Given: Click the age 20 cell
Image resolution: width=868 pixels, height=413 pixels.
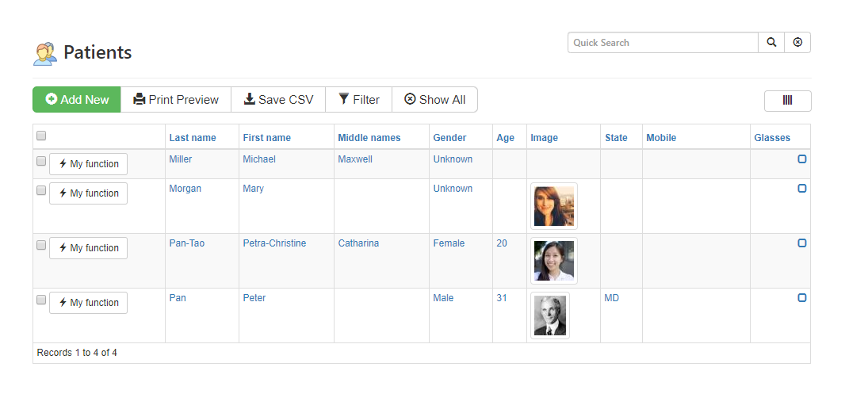Looking at the screenshot, I should [x=502, y=243].
